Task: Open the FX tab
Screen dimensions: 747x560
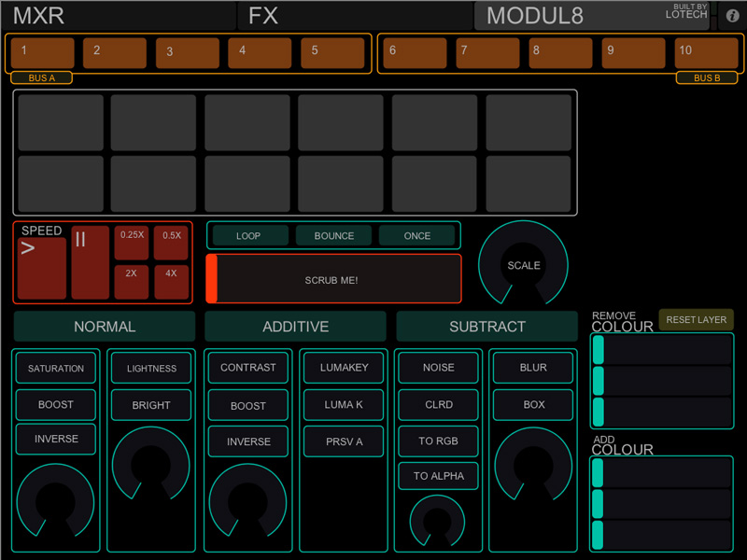Action: (263, 16)
